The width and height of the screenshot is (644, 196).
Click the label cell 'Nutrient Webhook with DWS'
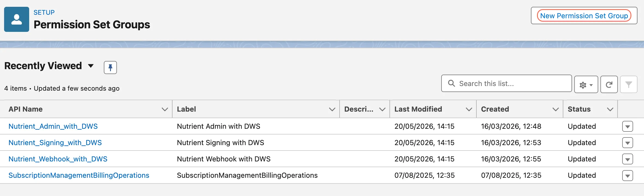pyautogui.click(x=224, y=159)
